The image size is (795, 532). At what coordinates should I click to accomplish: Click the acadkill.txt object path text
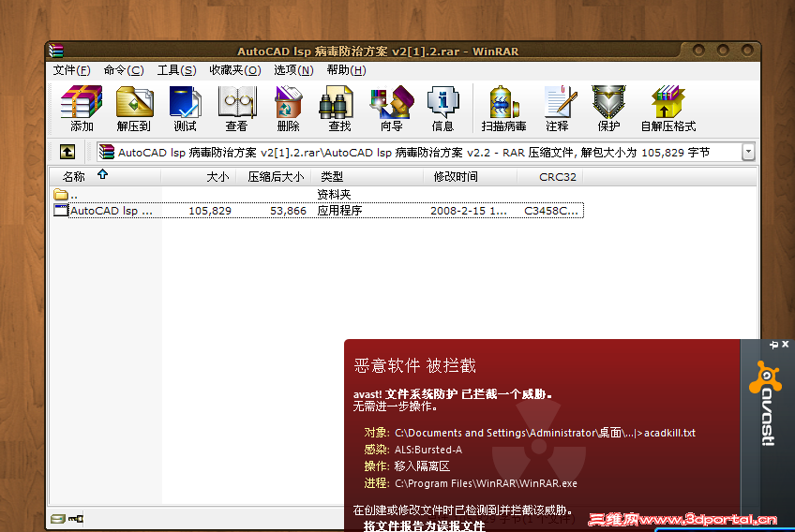click(x=545, y=433)
